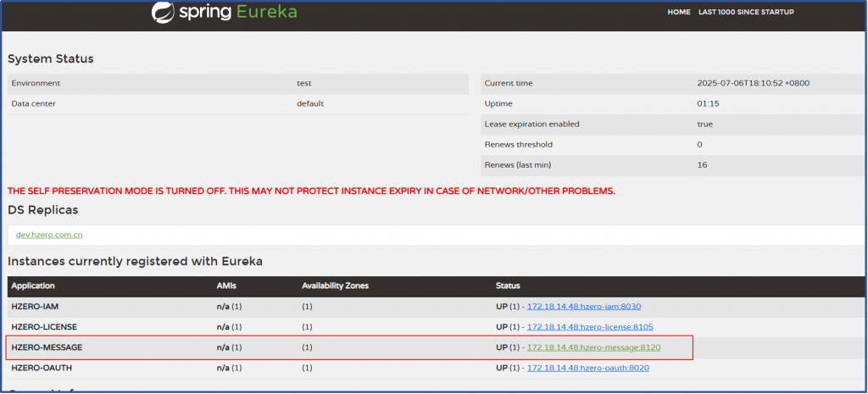Click the Status column header
Viewport: 868px width, 394px height.
tap(508, 286)
